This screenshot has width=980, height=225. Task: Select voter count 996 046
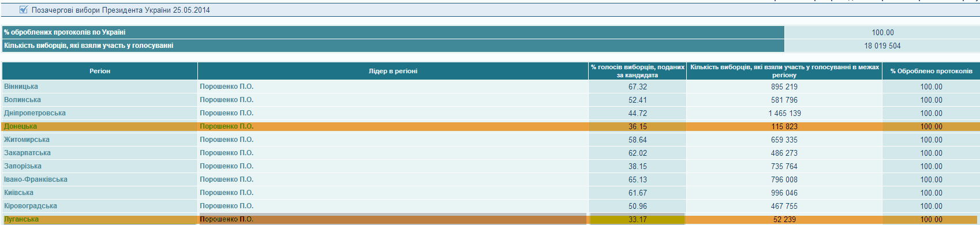click(784, 193)
